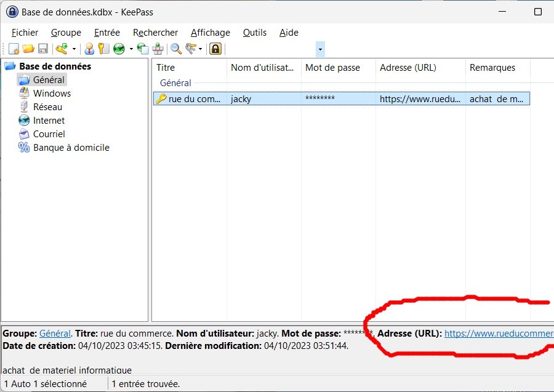Click the Add Entry key icon

click(x=62, y=49)
